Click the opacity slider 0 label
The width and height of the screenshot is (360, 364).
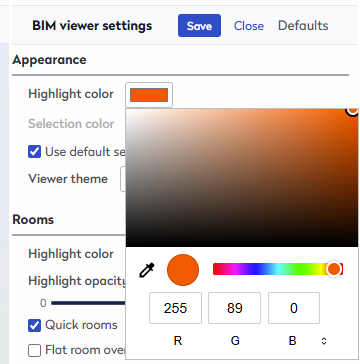43,303
